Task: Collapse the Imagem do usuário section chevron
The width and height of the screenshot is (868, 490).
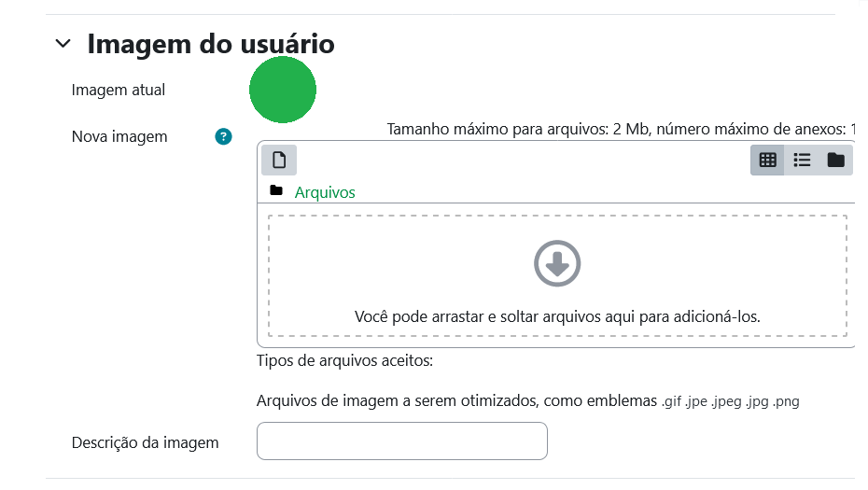Action: pos(63,43)
